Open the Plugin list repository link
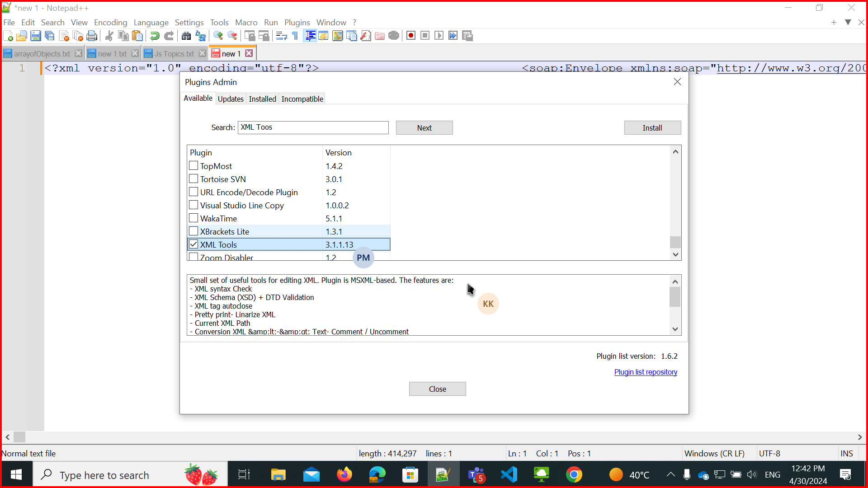868x488 pixels. [x=645, y=372]
